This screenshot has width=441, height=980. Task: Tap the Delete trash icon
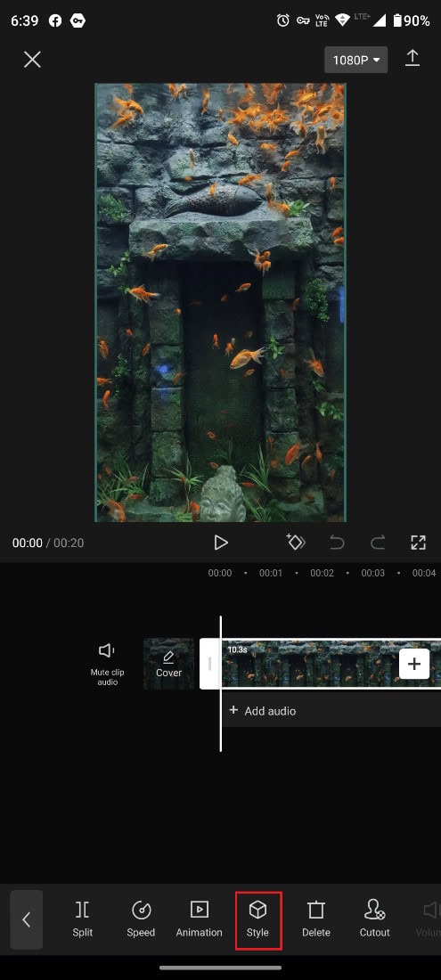click(x=316, y=919)
